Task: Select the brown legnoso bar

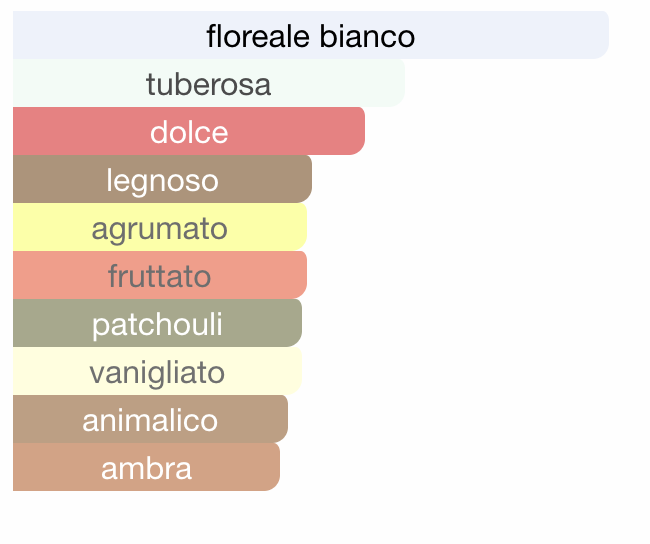Action: [162, 179]
